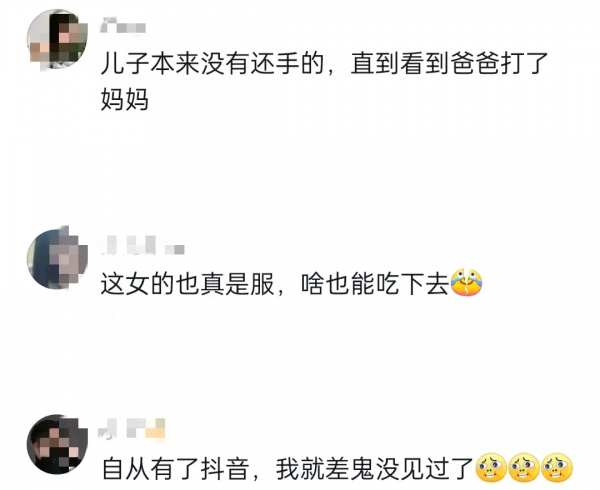Tap the first commenter's blurred username
The width and height of the screenshot is (600, 490).
click(x=123, y=26)
